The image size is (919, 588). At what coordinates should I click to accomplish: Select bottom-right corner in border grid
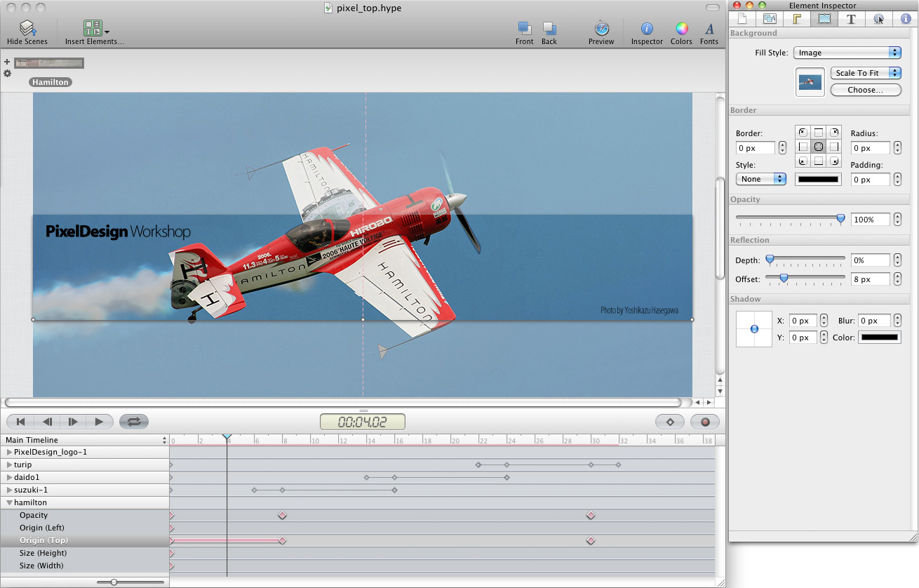(833, 161)
